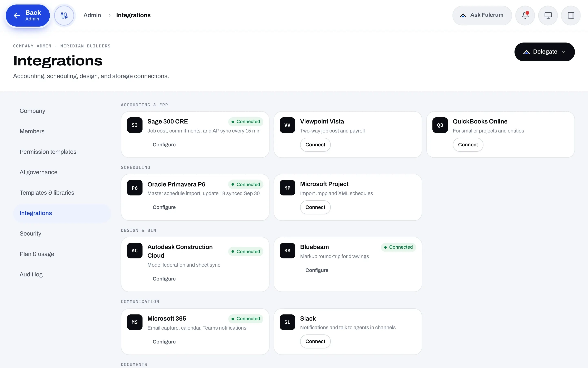Viewport: 588px width, 368px height.
Task: Open the notifications bell
Action: pyautogui.click(x=525, y=15)
